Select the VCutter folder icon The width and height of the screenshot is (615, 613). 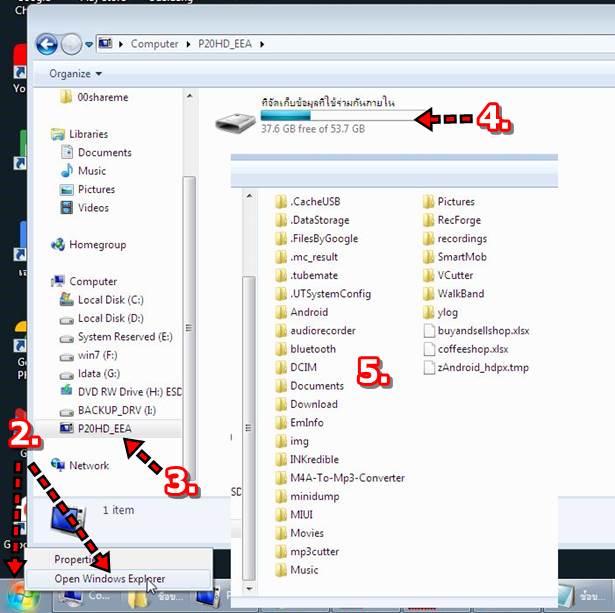click(x=428, y=276)
